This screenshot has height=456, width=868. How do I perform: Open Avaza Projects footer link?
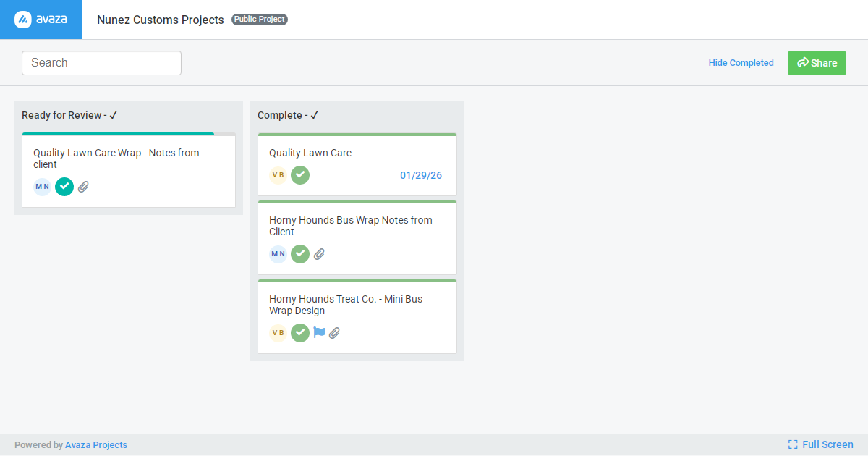pyautogui.click(x=96, y=445)
